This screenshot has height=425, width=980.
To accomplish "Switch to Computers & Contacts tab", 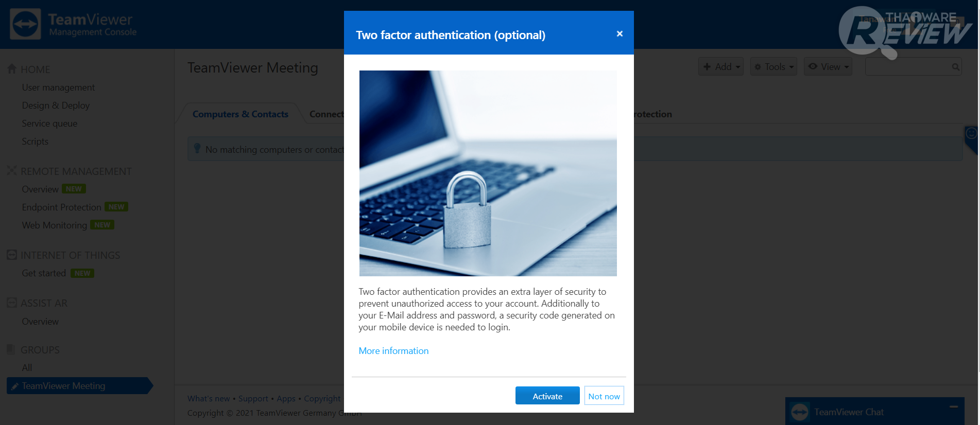I will click(240, 114).
